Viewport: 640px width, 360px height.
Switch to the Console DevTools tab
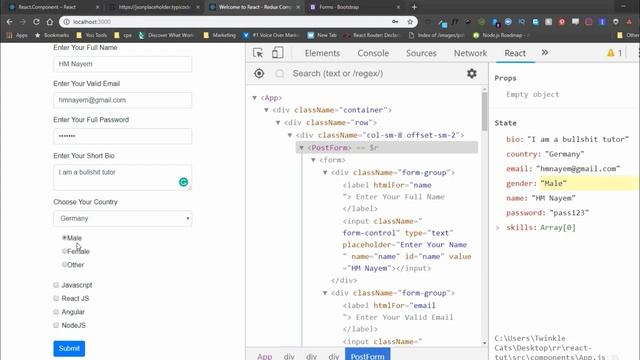tap(373, 53)
